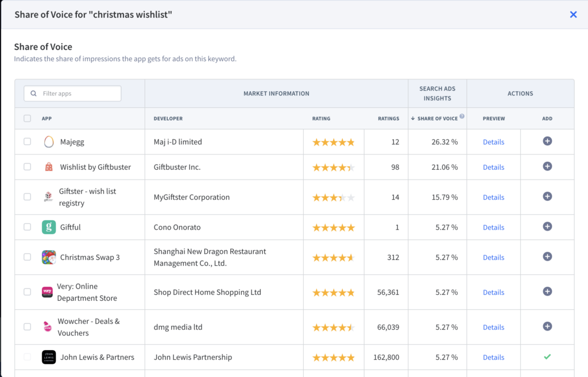Image resolution: width=588 pixels, height=377 pixels.
Task: Select the Very: Online Department Store checkbox
Action: [x=28, y=292]
